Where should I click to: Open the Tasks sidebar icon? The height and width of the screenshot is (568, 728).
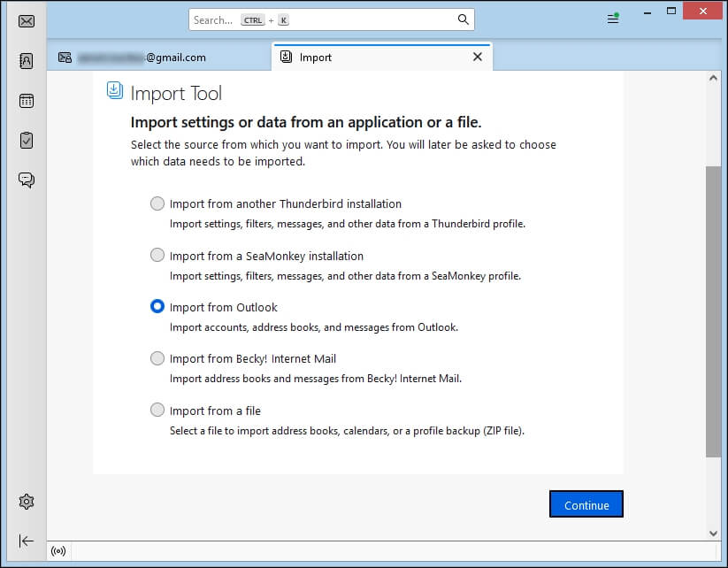click(x=27, y=141)
